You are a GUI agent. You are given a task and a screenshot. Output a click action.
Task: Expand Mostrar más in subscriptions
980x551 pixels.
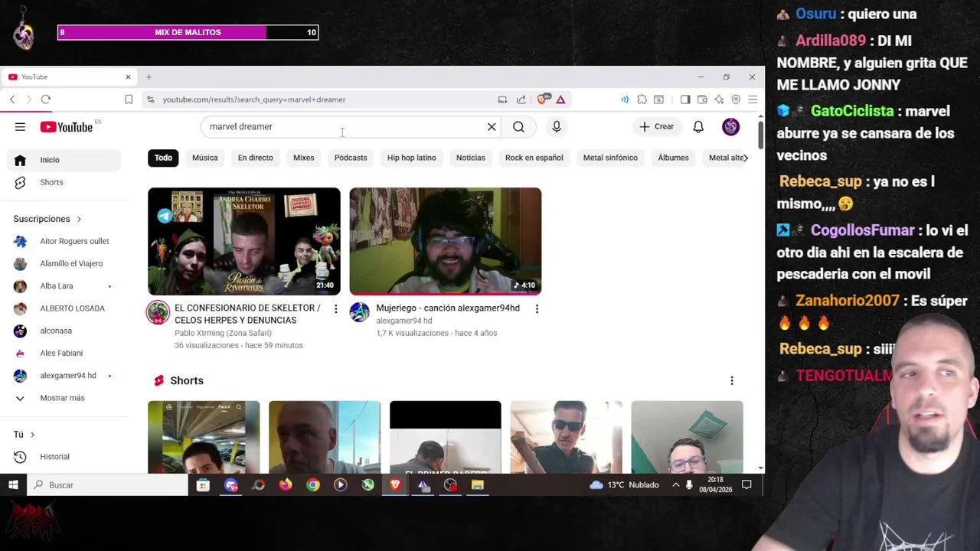(60, 398)
